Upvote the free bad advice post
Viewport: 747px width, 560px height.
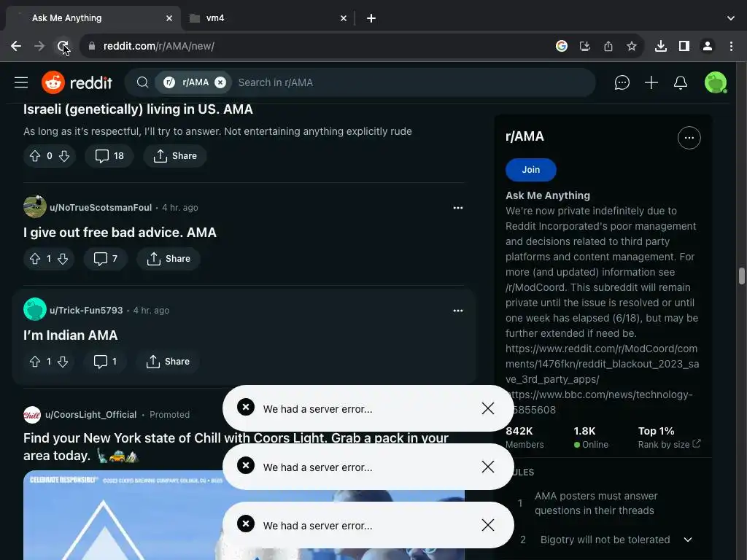tap(35, 259)
